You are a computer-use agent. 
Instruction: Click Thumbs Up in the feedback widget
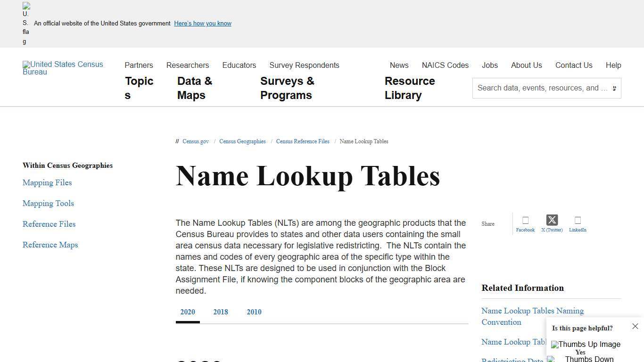coord(586,345)
